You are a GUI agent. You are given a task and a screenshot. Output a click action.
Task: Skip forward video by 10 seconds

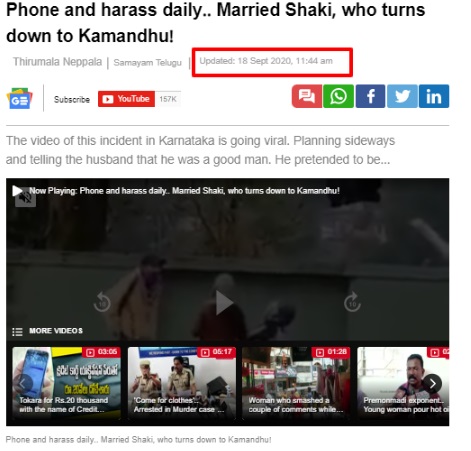(x=352, y=302)
